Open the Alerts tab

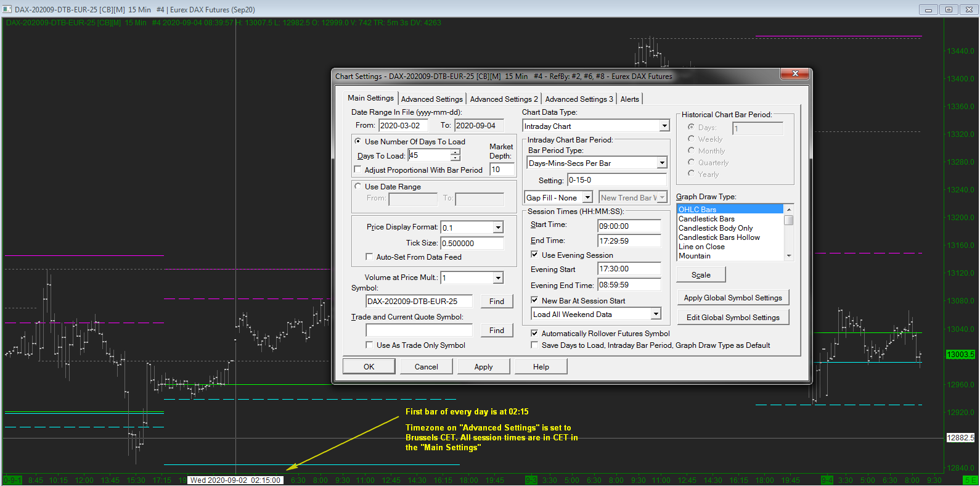(x=629, y=99)
